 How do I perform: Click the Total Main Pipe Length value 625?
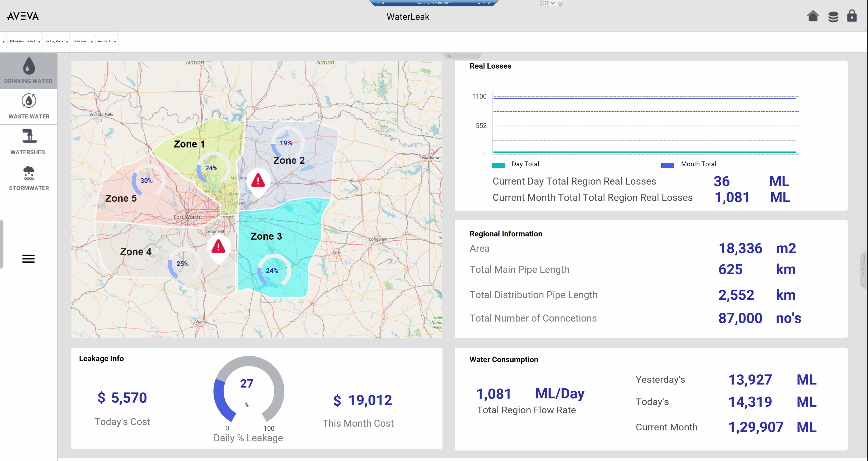pos(730,269)
